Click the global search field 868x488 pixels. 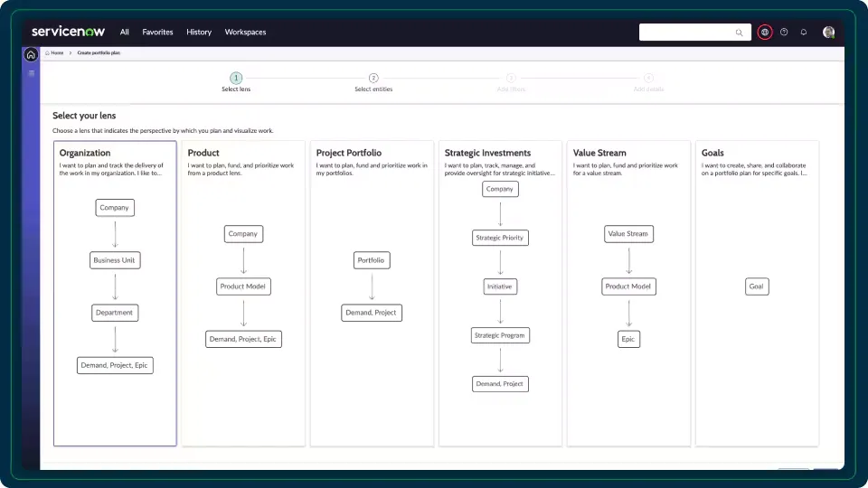tap(694, 33)
